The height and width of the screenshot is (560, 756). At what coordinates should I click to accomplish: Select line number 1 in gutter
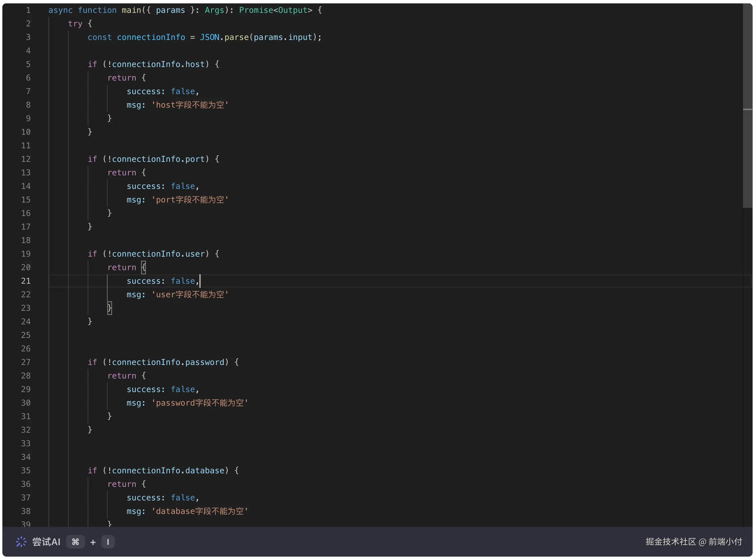(28, 10)
